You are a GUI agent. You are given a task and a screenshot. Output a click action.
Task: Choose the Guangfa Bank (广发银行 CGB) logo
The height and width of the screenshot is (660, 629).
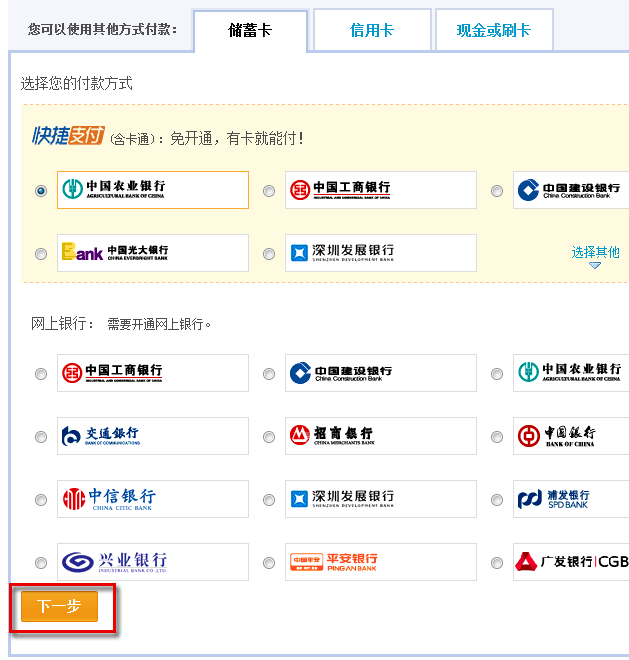coord(571,561)
